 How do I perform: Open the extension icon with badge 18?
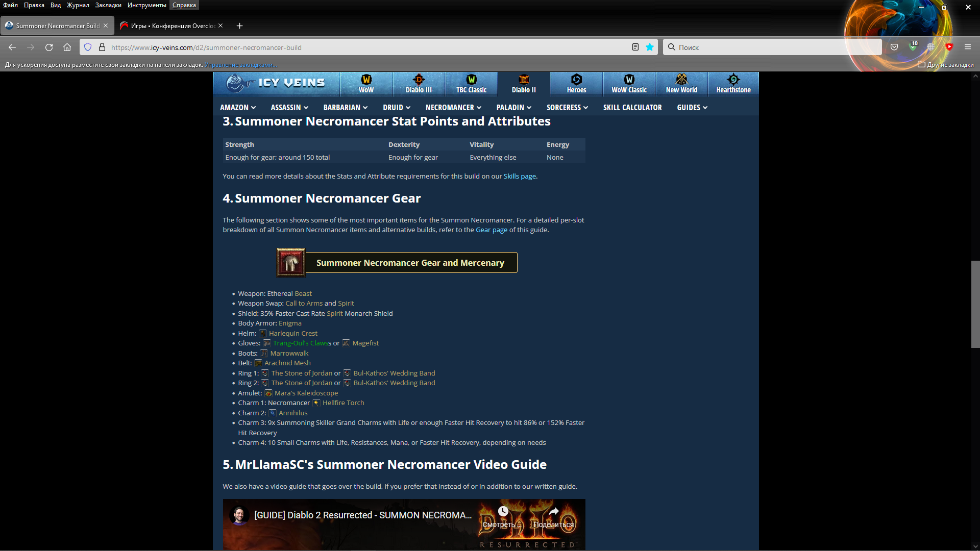(x=913, y=47)
